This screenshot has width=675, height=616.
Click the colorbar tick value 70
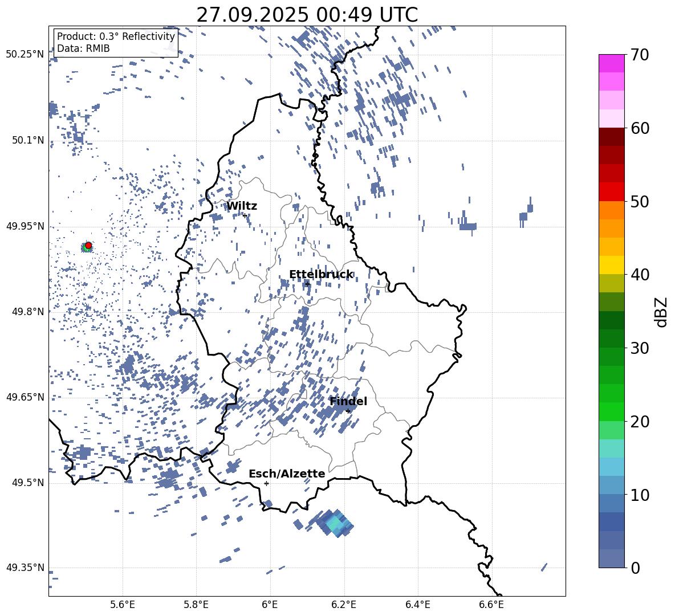640,55
